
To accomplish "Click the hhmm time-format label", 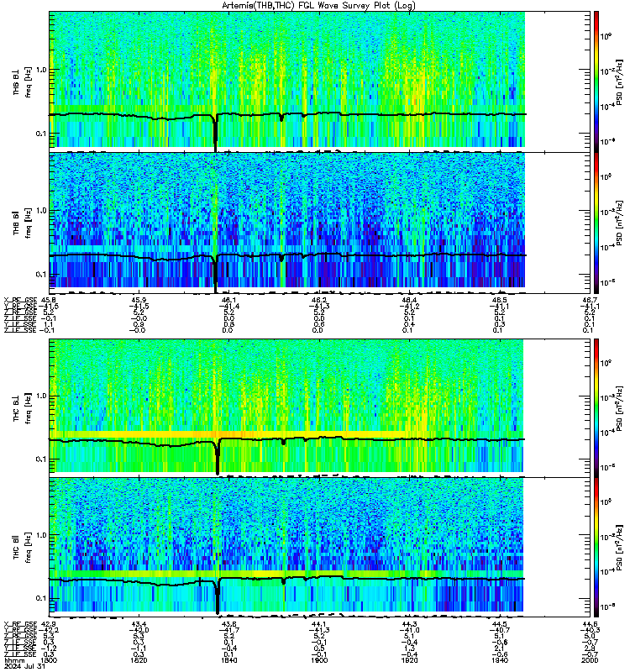I will (13, 660).
